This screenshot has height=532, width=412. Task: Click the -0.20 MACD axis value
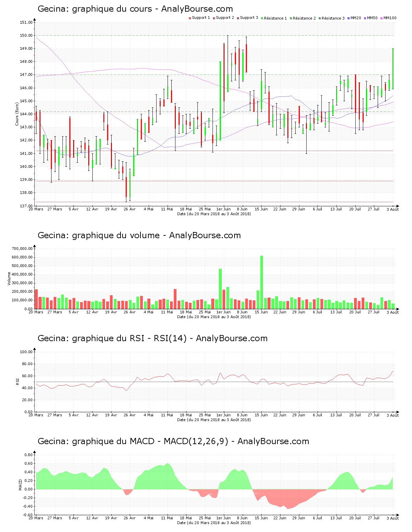click(28, 498)
